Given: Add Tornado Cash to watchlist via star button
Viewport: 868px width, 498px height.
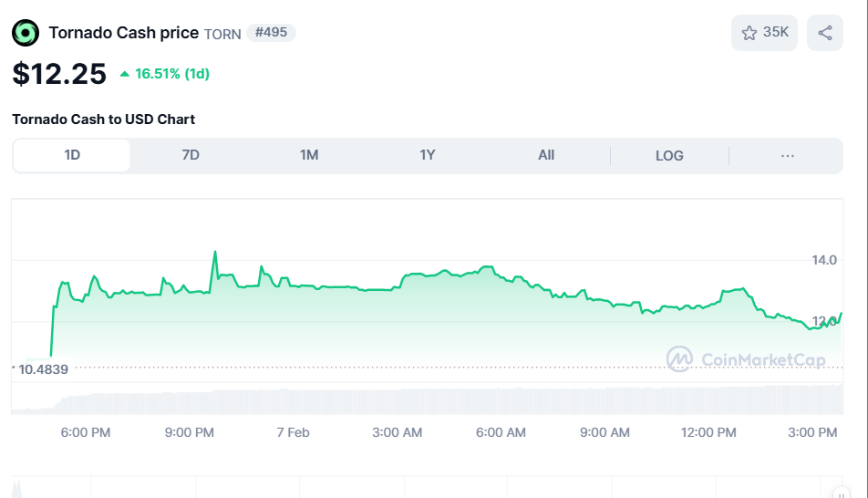Looking at the screenshot, I should click(764, 33).
